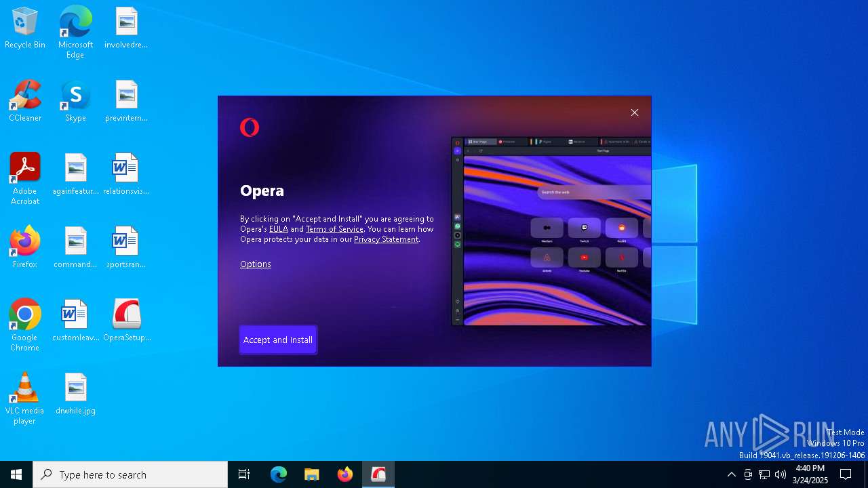This screenshot has height=488, width=868.
Task: Select the VLC media player desktop shortcut
Action: [x=25, y=399]
